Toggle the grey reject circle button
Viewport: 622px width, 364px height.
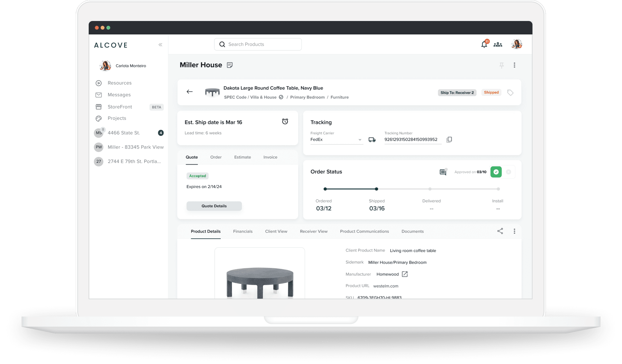508,172
